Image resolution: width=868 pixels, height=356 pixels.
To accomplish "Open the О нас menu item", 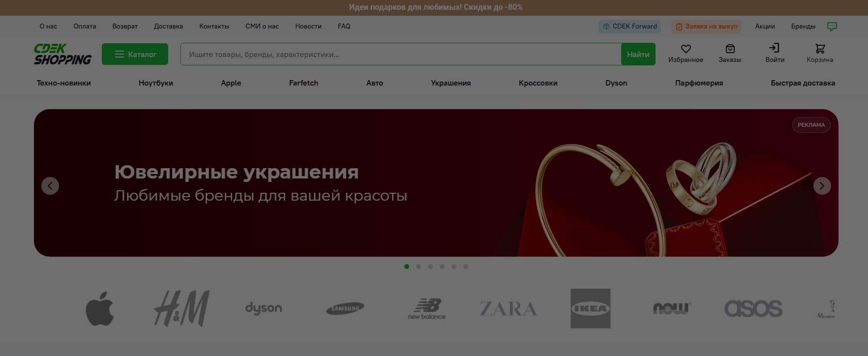I will (x=48, y=27).
